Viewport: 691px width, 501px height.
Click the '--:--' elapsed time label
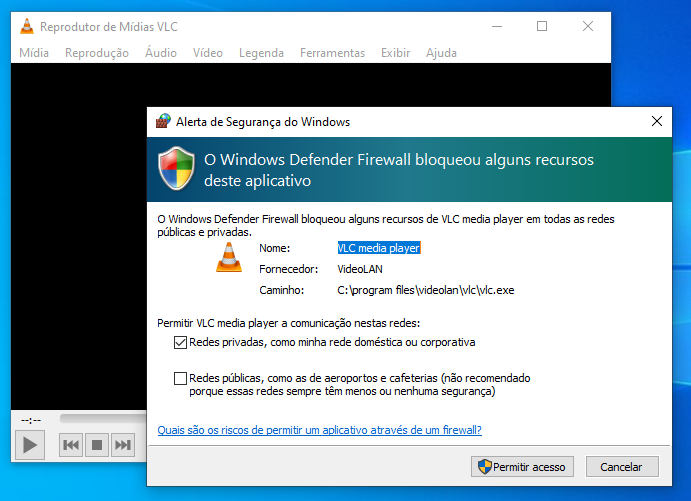coord(31,420)
